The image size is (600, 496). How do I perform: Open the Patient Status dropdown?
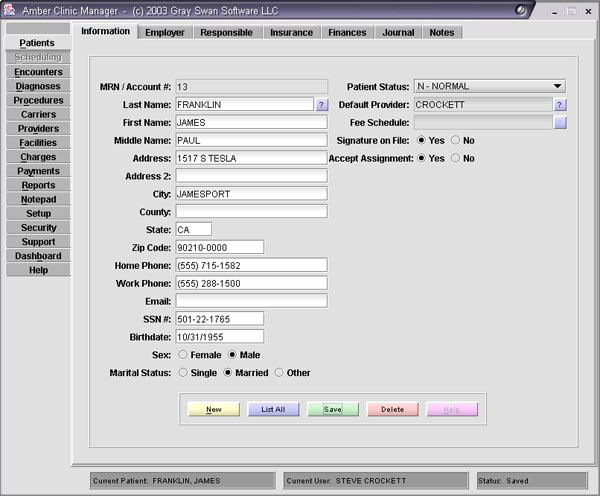557,86
